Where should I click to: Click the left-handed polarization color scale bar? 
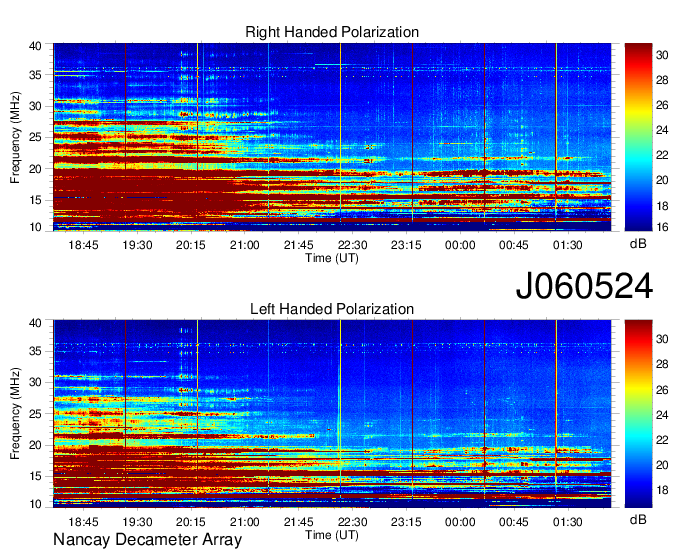(x=638, y=414)
